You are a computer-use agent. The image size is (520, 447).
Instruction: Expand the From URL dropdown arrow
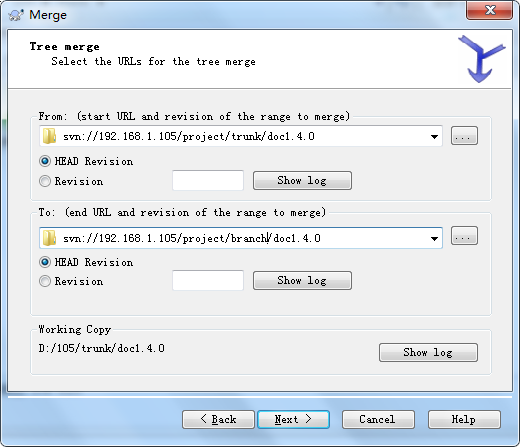pos(434,136)
